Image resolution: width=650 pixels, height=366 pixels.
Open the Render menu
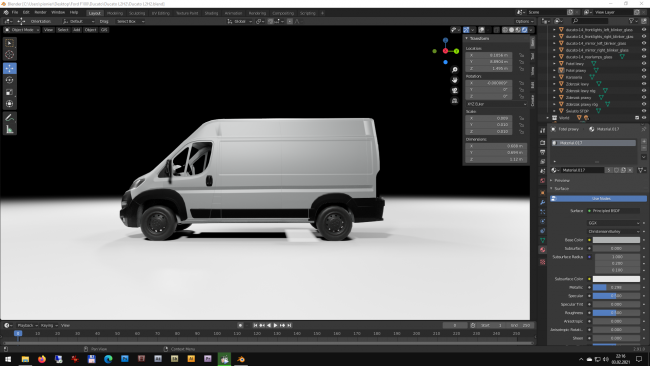[40, 13]
